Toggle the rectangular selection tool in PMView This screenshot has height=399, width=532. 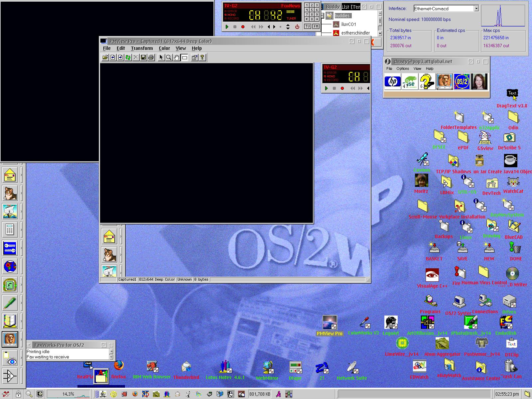(x=185, y=58)
